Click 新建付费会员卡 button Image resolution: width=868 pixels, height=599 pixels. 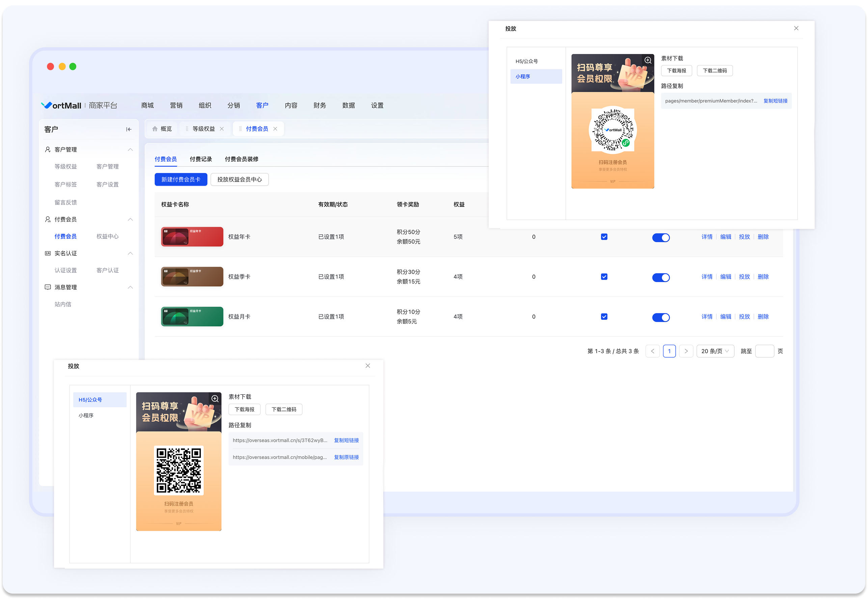(x=181, y=179)
